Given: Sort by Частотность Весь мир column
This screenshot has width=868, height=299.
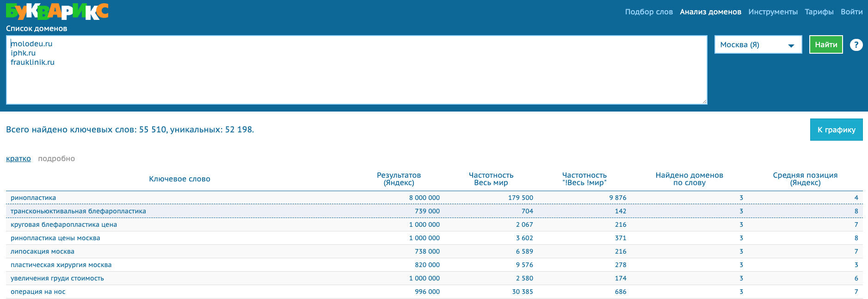Looking at the screenshot, I should click(491, 179).
